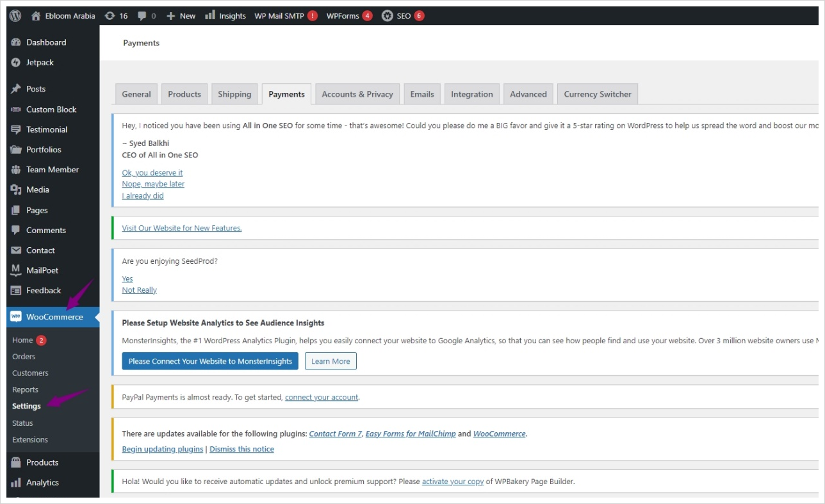This screenshot has width=825, height=504.
Task: Click the updates icon showing 16
Action: tap(110, 16)
